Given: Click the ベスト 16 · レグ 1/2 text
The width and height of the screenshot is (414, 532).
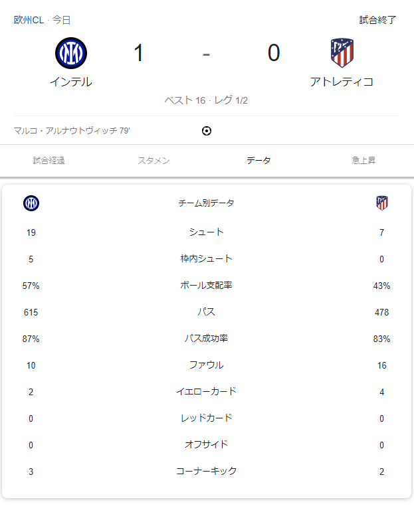Looking at the screenshot, I should 206,100.
